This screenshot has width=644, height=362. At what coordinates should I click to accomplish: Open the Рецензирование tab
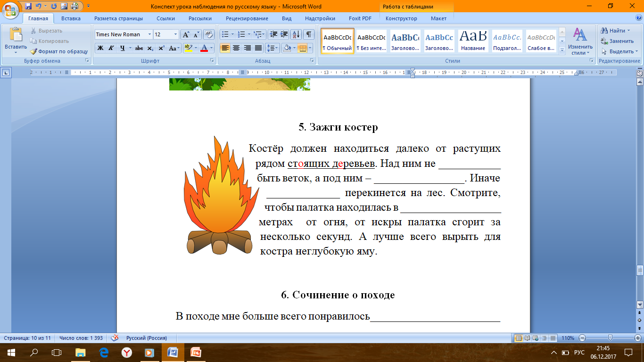tap(247, 18)
